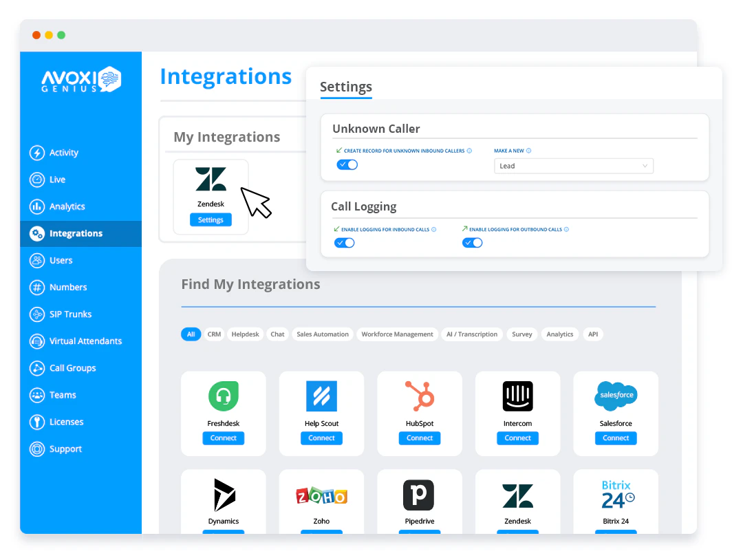Click the Salesforce cloud logo
Viewport: 743px width, 560px height.
616,396
